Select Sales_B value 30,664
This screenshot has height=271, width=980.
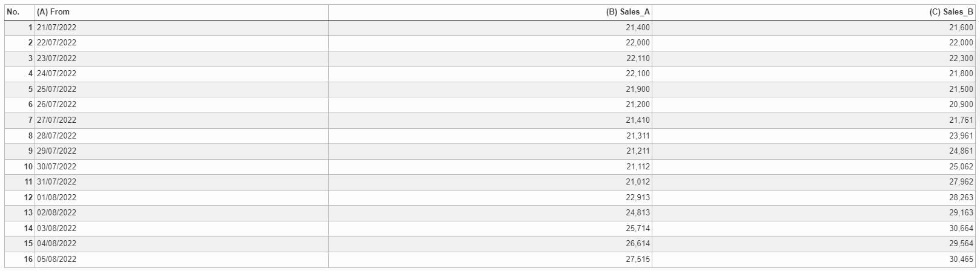tap(813, 229)
